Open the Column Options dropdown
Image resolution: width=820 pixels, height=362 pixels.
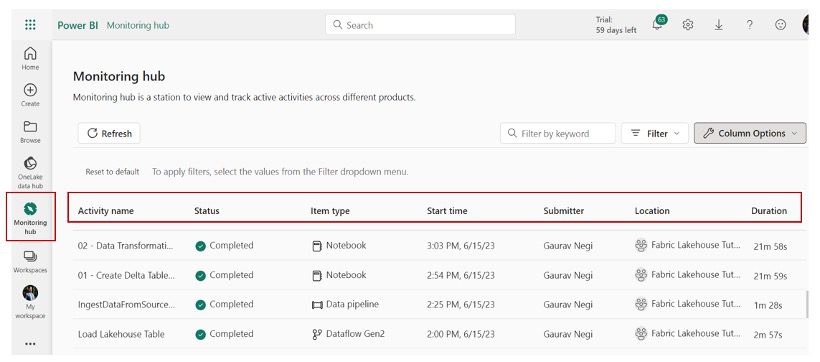750,133
